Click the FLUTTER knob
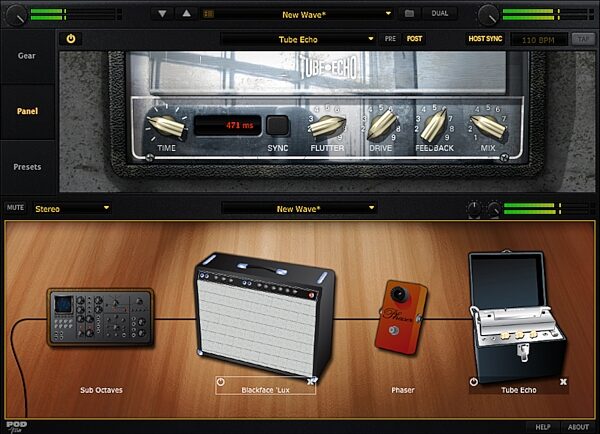The width and height of the screenshot is (600, 434). tap(327, 125)
